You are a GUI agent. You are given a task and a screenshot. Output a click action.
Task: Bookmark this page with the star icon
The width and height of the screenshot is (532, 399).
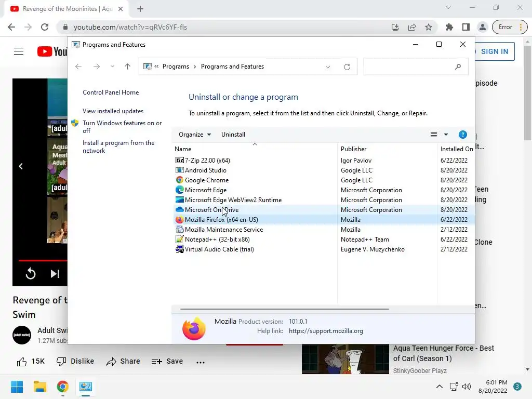click(x=429, y=27)
